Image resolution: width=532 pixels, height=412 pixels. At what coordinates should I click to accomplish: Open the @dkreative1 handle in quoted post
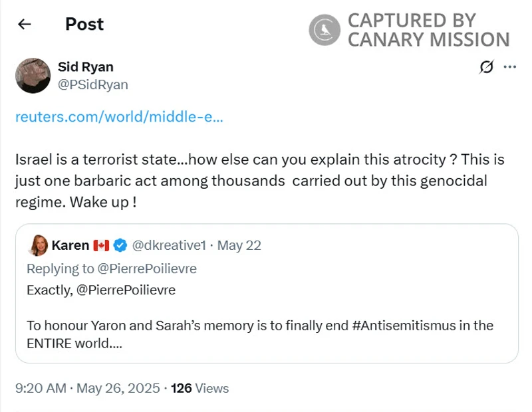(x=169, y=245)
